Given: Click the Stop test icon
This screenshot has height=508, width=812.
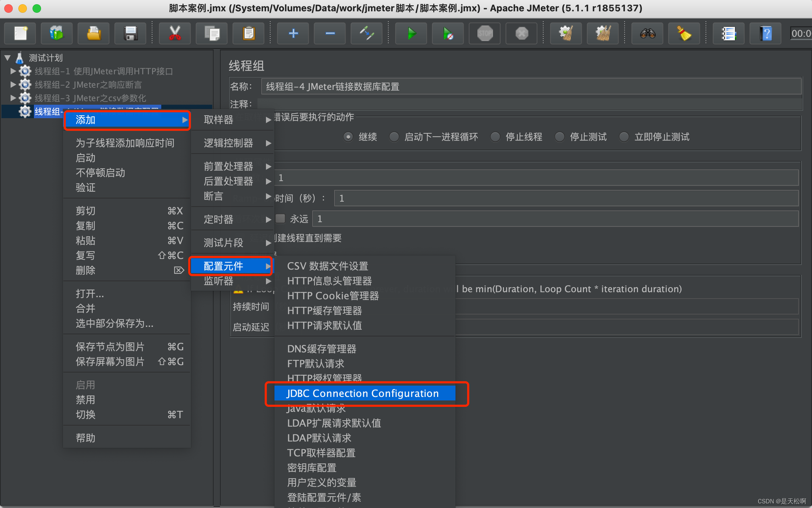Looking at the screenshot, I should click(485, 34).
